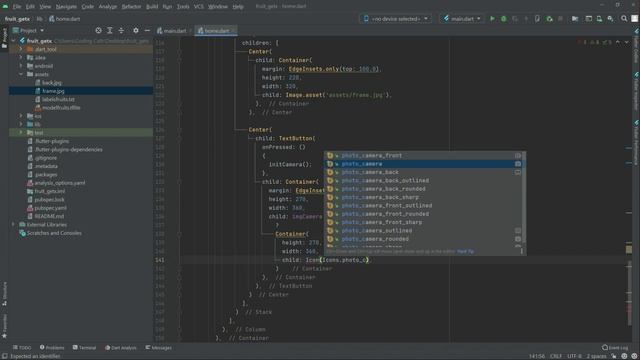
Task: Select analysis_options.yaml file
Action: [x=60, y=183]
